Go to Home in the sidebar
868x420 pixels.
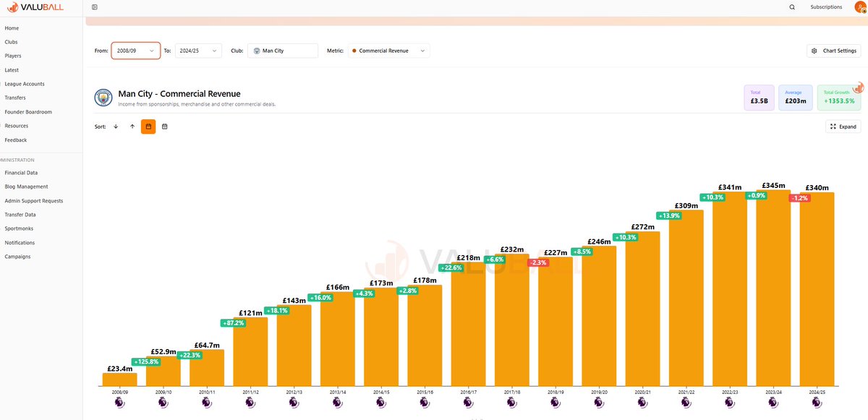coord(12,28)
